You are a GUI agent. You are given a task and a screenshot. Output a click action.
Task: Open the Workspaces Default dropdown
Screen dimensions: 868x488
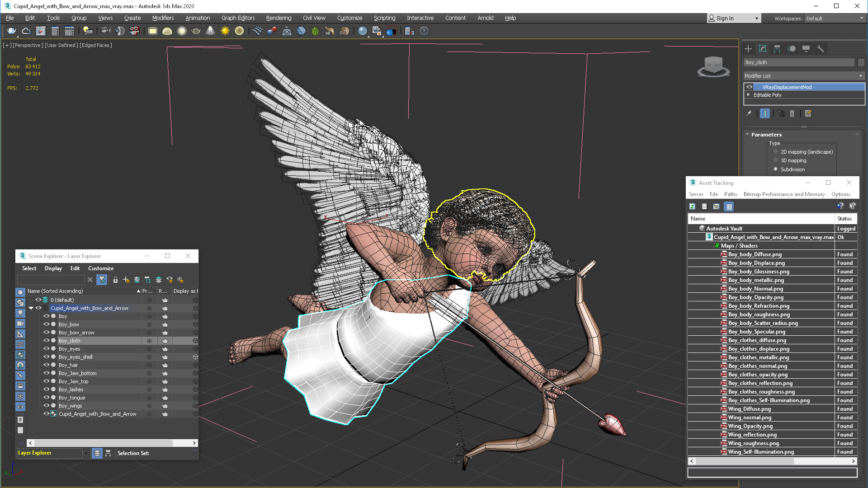(835, 19)
